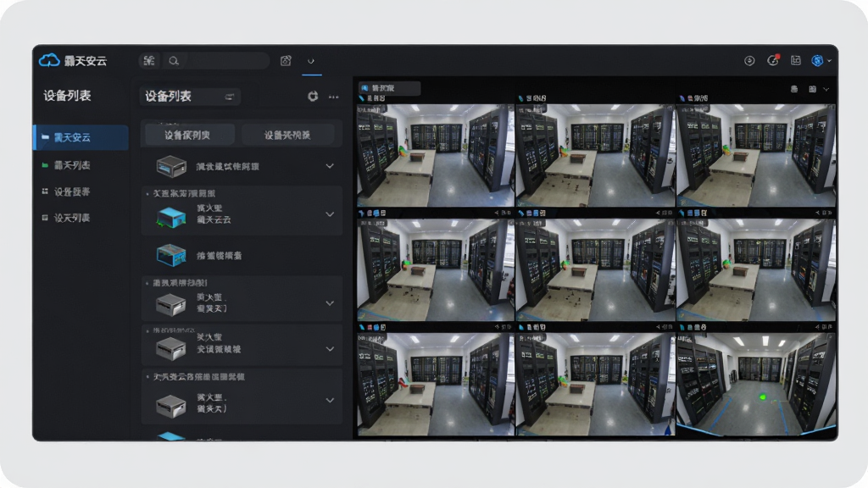The width and height of the screenshot is (868, 488).
Task: Click the grid layout icon above video grid
Action: click(812, 89)
